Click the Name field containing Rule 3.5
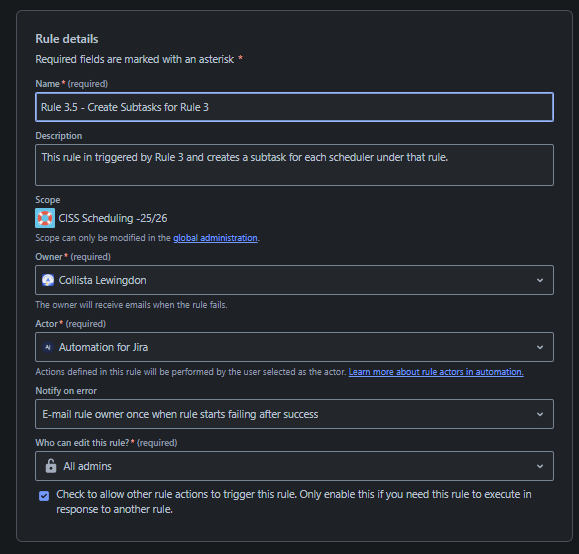The width and height of the screenshot is (579, 554). click(x=294, y=107)
